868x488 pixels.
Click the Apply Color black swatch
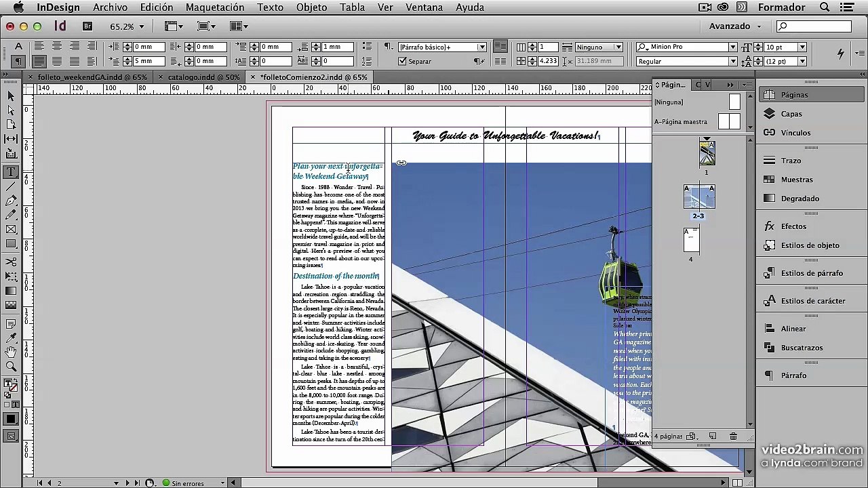click(11, 420)
